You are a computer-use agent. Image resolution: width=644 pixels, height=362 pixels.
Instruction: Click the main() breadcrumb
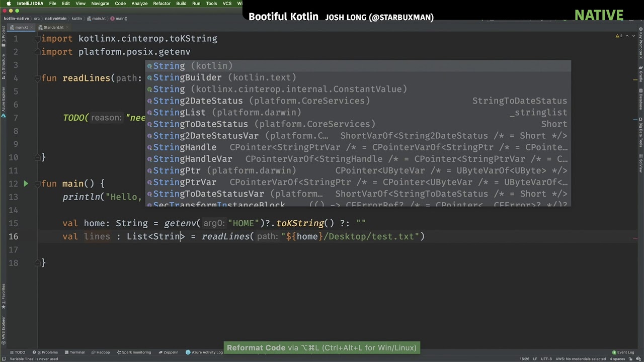pyautogui.click(x=119, y=19)
